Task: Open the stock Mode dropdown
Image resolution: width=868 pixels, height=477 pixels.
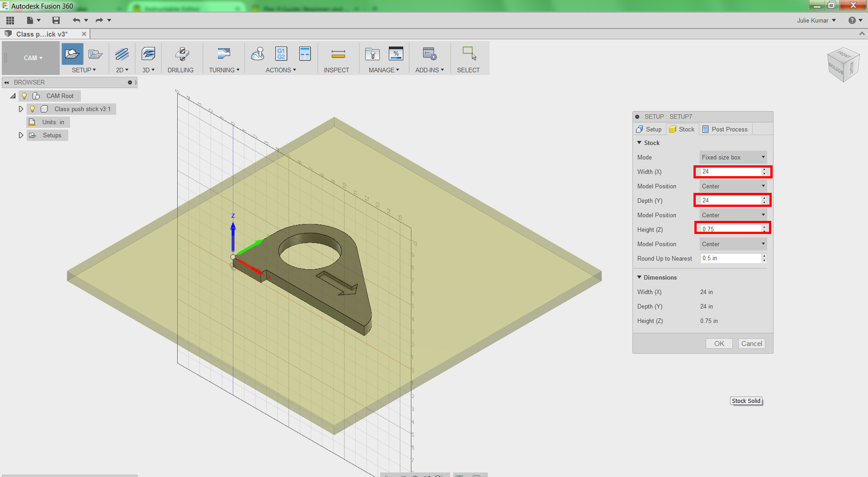Action: coord(732,157)
